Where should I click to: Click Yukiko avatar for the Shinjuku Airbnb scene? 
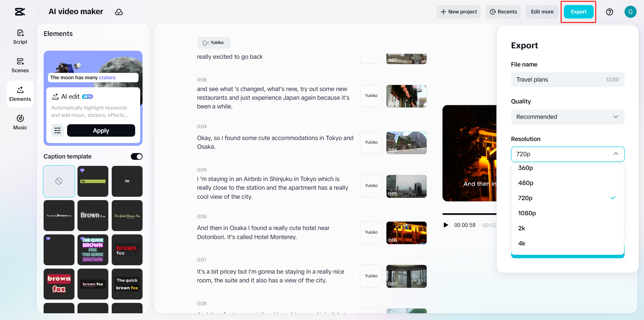371,186
